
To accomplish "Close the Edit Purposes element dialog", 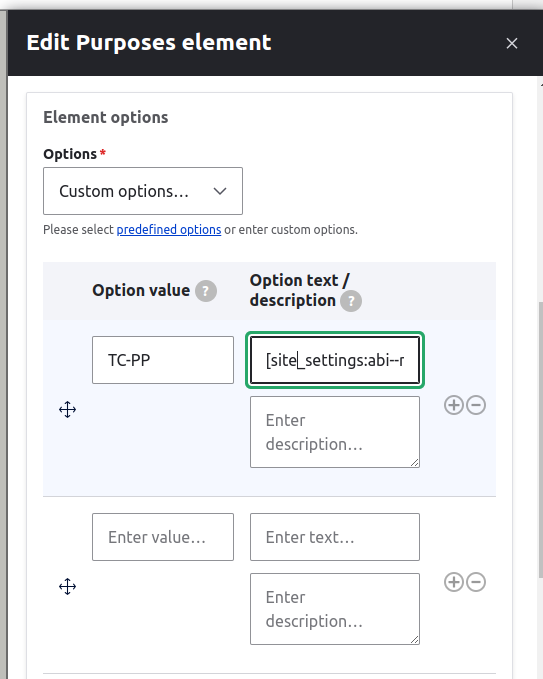I will tap(512, 43).
